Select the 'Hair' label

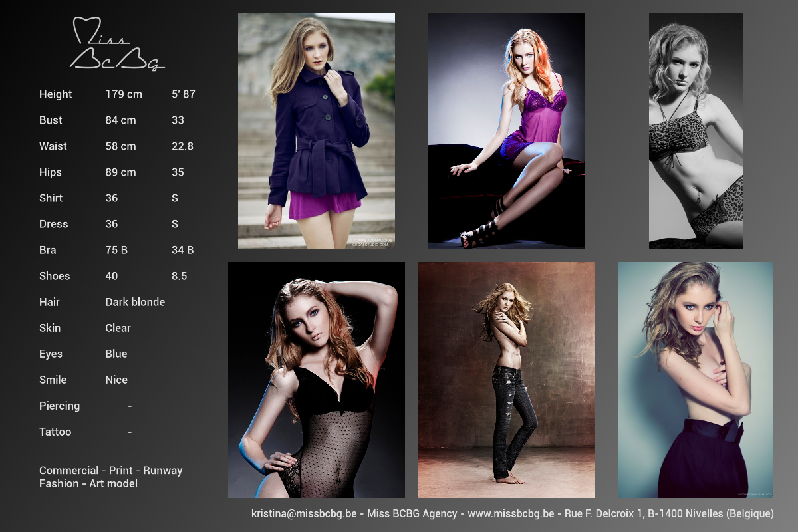pos(49,302)
